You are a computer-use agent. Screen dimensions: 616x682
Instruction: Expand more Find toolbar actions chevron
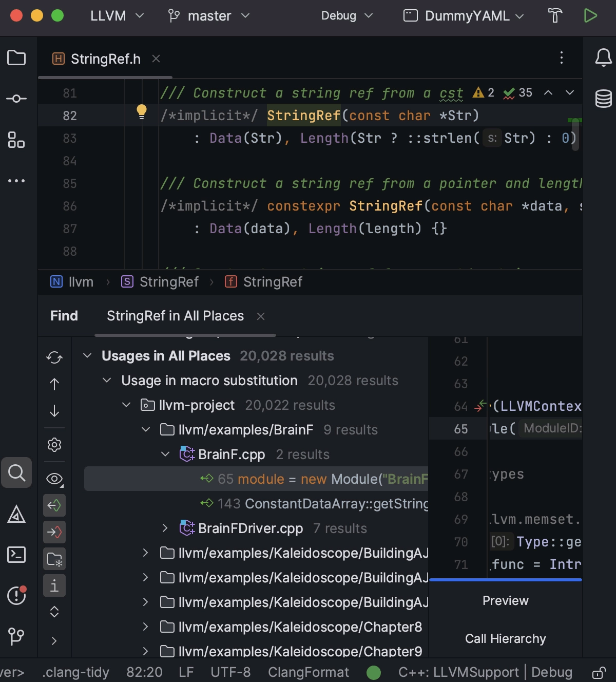54,640
